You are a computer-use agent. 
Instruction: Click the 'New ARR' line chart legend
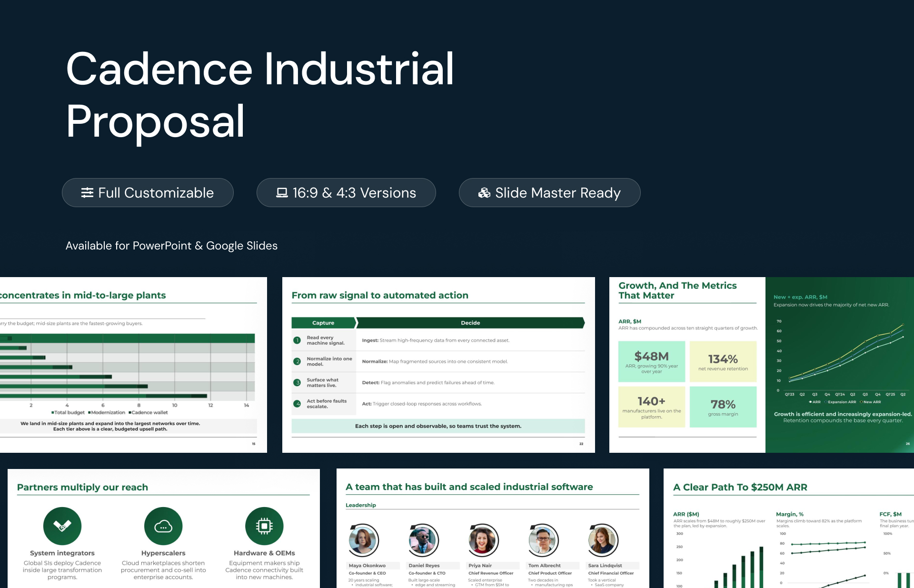(x=870, y=402)
